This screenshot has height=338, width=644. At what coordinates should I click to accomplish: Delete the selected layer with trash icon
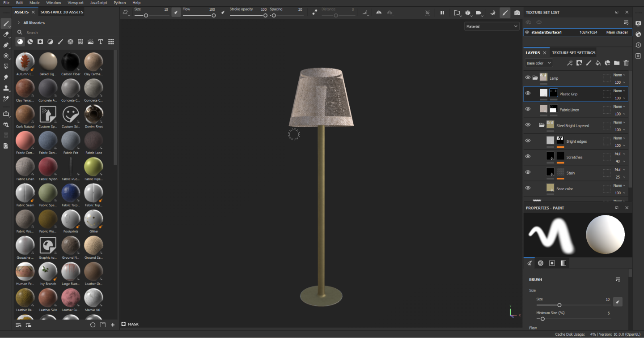coord(626,63)
